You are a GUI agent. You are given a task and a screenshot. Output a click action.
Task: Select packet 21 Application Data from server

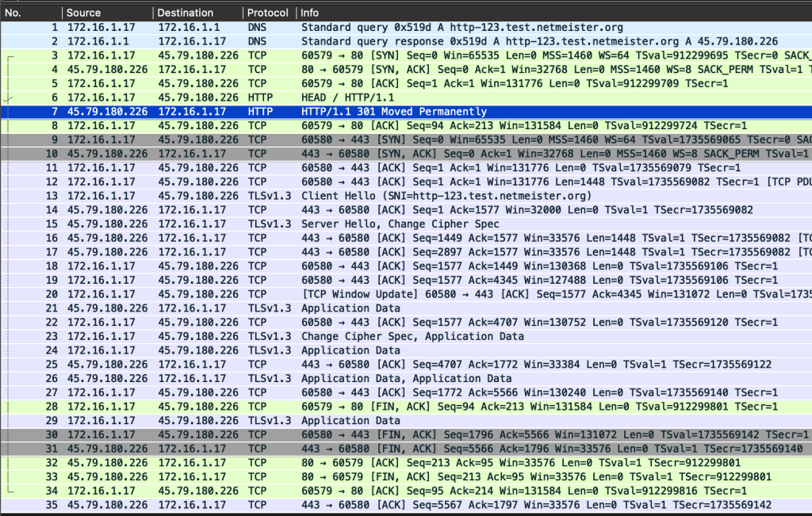[406, 308]
